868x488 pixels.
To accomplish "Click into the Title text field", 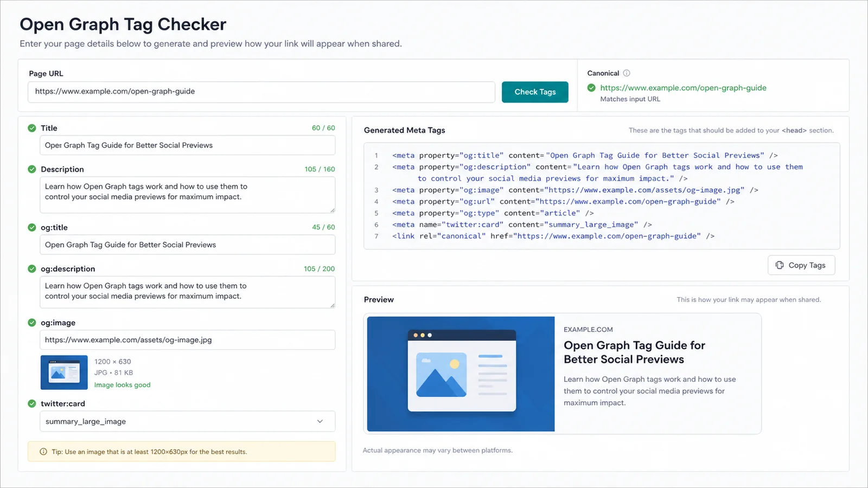I will (x=187, y=145).
